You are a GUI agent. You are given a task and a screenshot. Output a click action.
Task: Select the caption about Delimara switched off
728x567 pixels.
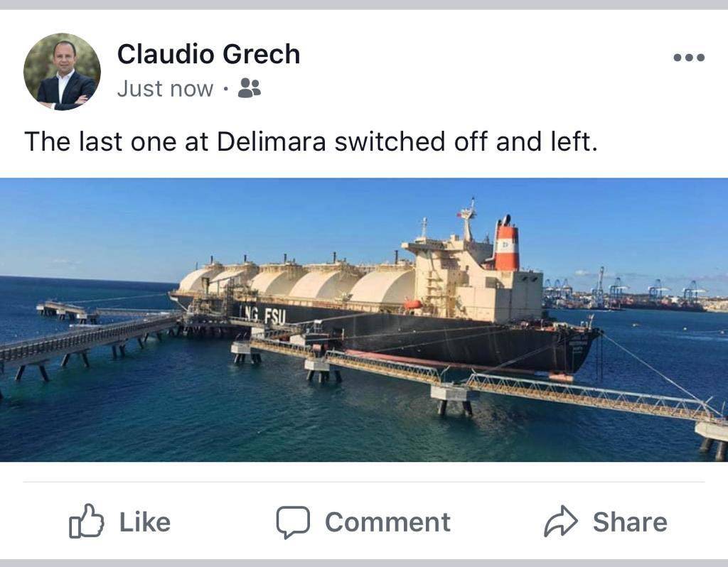click(x=311, y=141)
